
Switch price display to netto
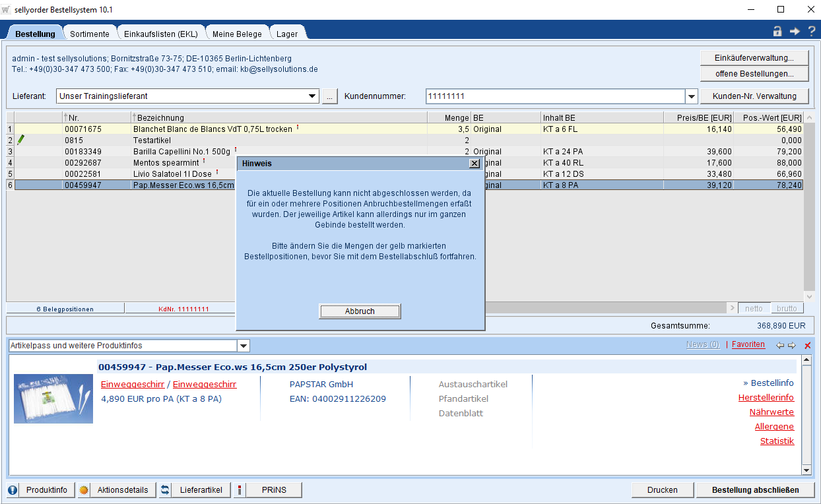click(754, 308)
